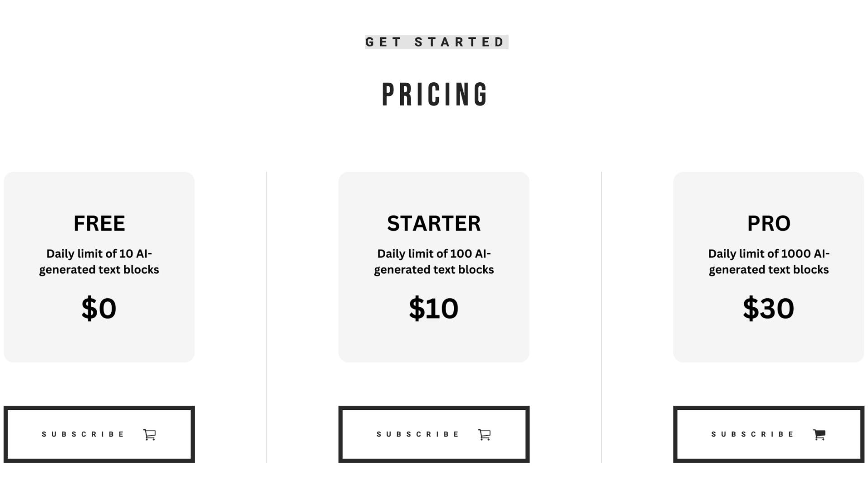Select the FREE plan title
Viewport: 868px width, 488px height.
(99, 223)
